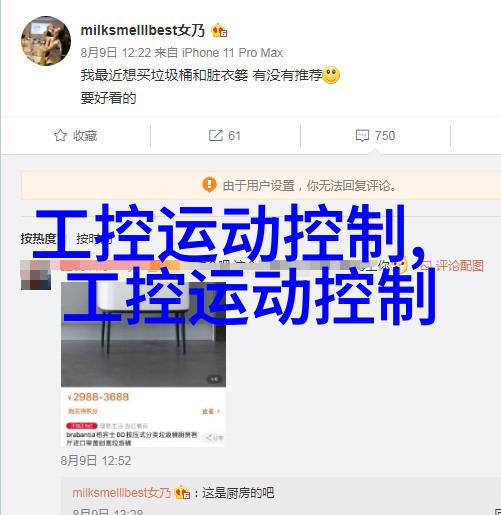Click the post timestamp 8月9日 12:22
This screenshot has height=515, width=501.
pos(116,53)
